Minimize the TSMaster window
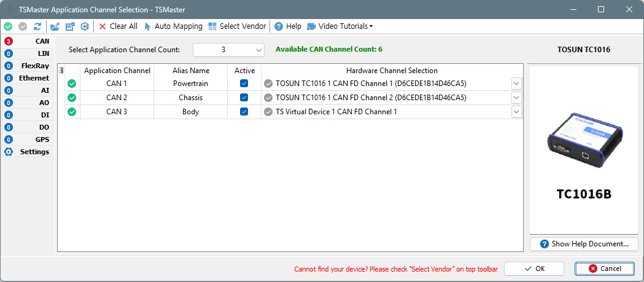 573,9
